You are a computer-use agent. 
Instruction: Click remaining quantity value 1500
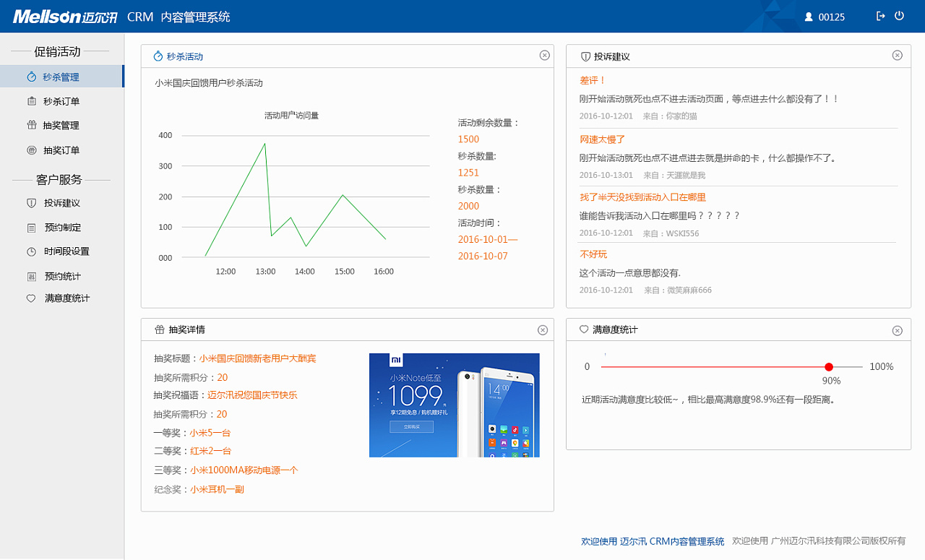tap(468, 139)
